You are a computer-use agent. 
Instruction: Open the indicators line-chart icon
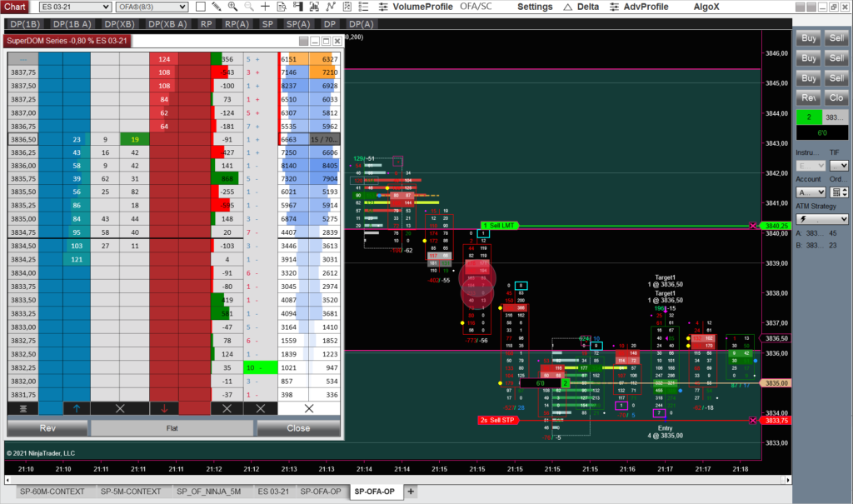coord(331,7)
